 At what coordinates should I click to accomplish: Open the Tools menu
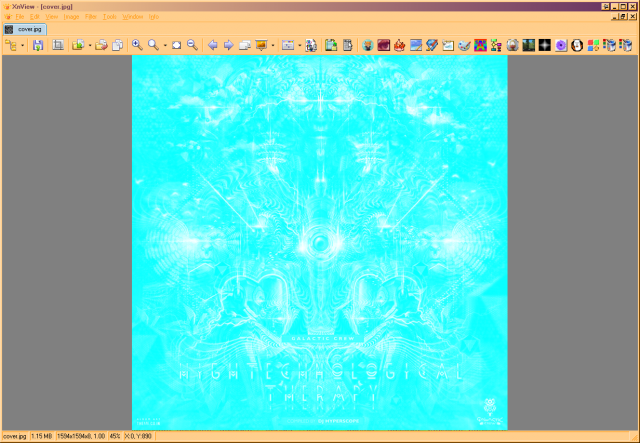pos(109,17)
